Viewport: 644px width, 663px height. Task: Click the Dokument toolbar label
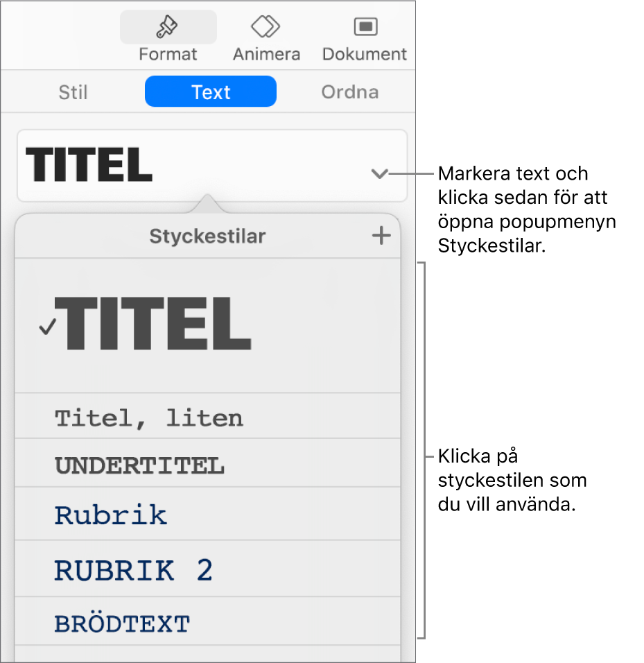coord(365,54)
